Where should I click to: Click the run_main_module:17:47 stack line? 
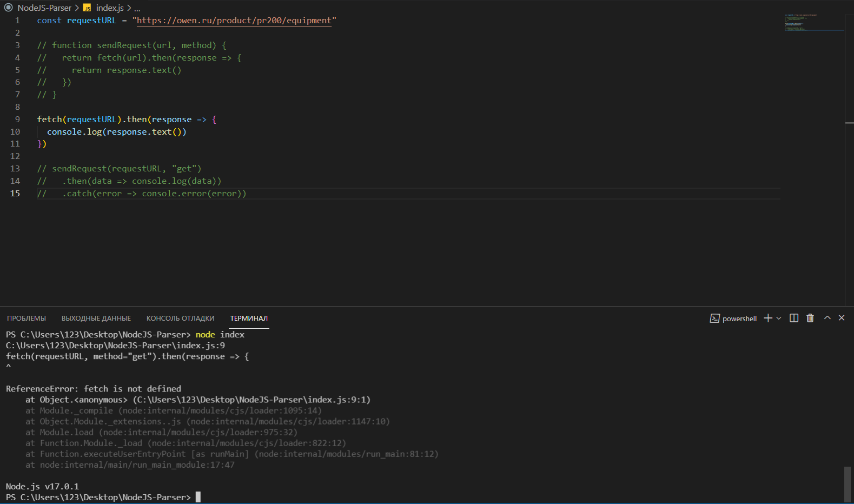(x=130, y=465)
